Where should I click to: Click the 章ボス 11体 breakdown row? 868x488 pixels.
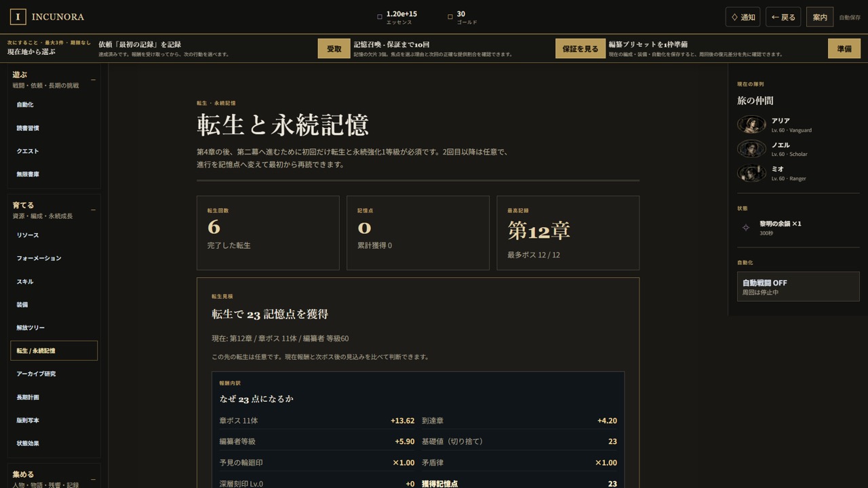[x=317, y=421]
